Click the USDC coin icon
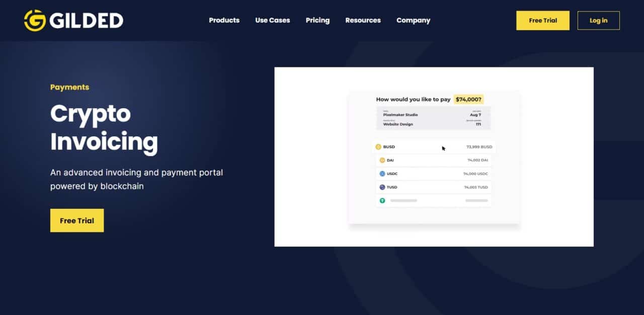 click(x=382, y=174)
